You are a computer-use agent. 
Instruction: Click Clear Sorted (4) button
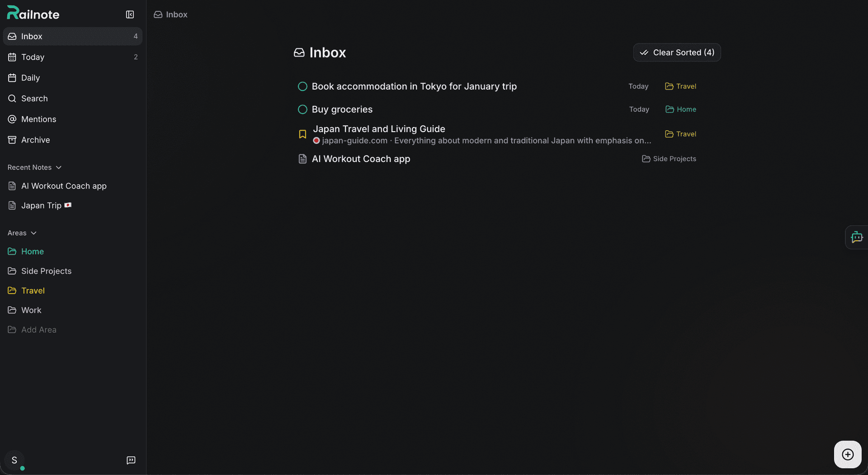coord(677,52)
